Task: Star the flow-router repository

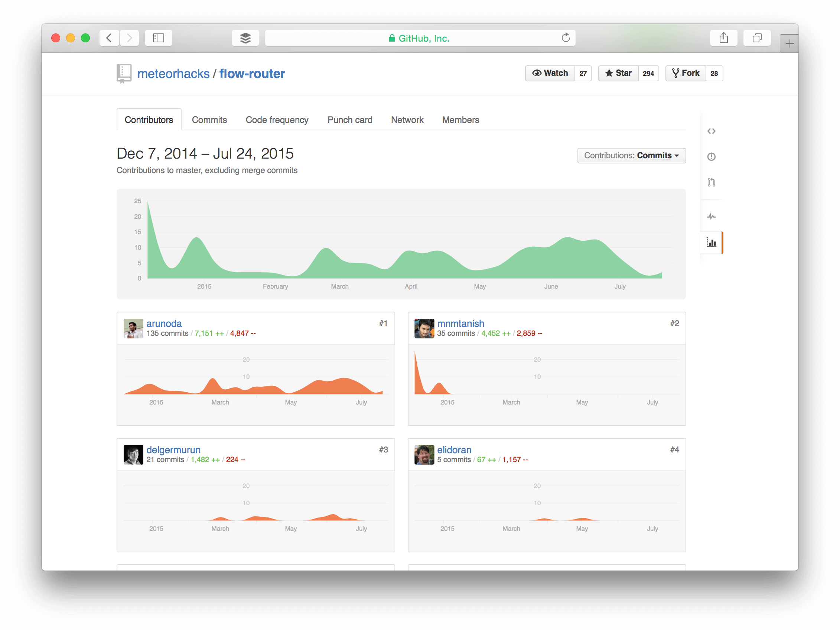Action: click(618, 73)
